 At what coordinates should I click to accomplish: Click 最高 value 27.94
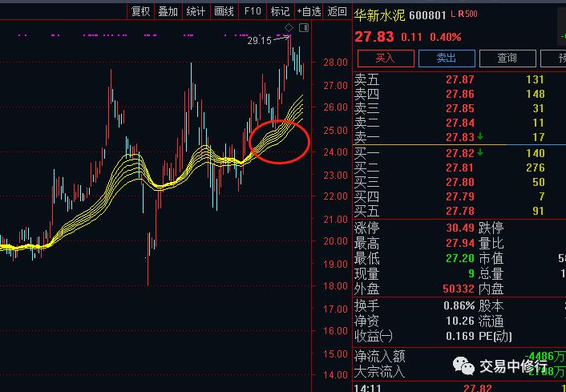(x=460, y=243)
